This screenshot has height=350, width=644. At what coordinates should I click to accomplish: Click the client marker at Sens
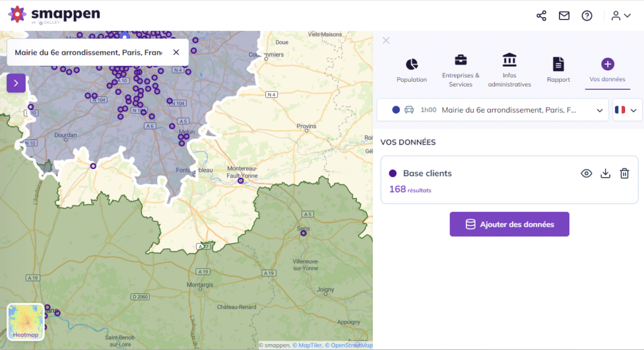304,233
